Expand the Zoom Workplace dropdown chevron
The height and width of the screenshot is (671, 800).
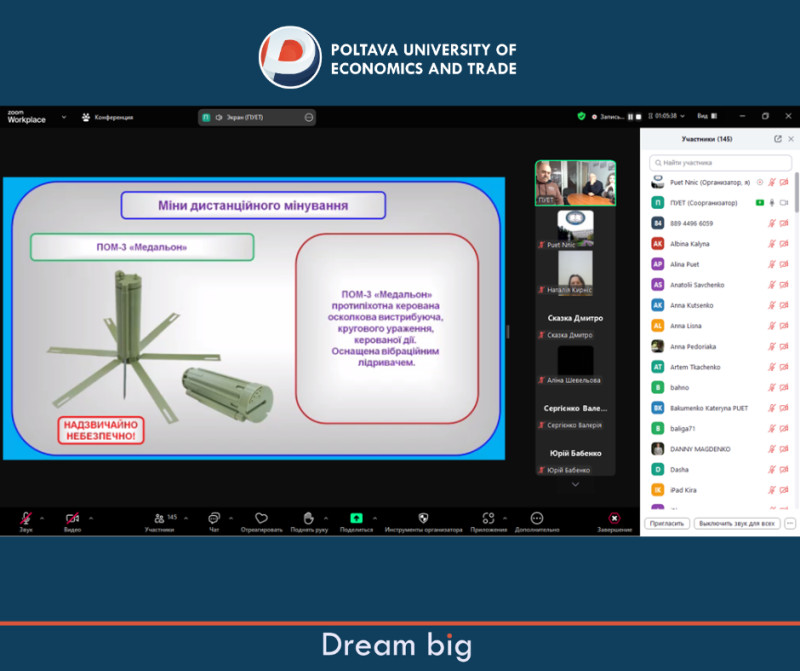(x=64, y=117)
